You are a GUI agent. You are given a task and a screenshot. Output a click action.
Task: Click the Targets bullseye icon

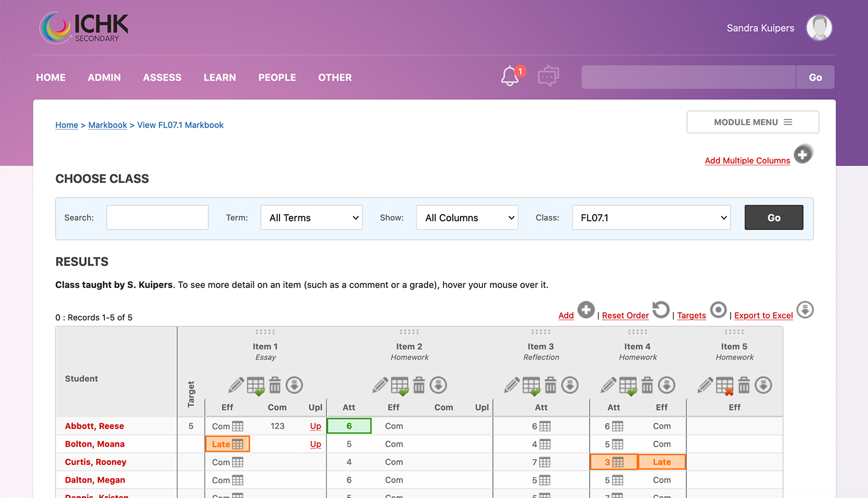[718, 310]
